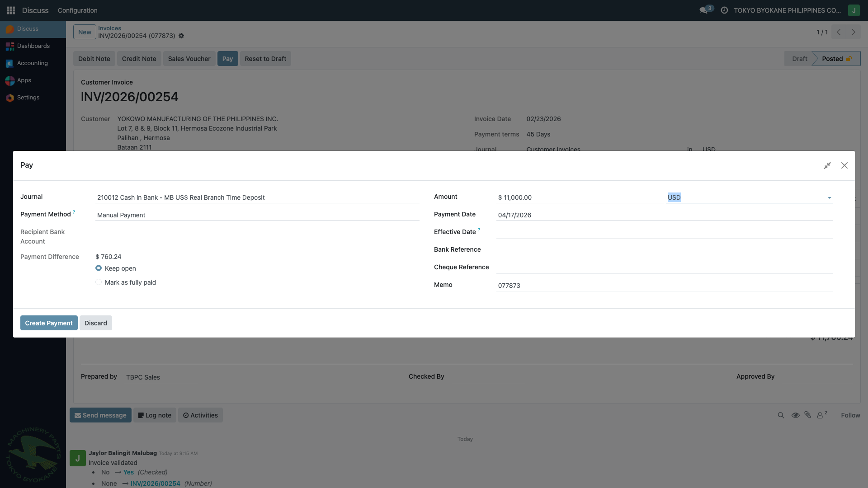Open Settings from the sidebar
868x488 pixels.
tap(28, 97)
